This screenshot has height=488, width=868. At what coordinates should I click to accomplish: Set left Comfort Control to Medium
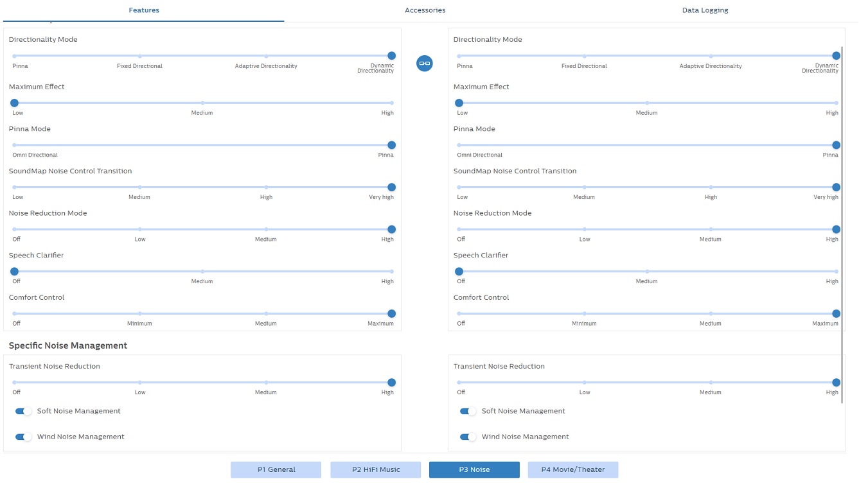pos(266,314)
